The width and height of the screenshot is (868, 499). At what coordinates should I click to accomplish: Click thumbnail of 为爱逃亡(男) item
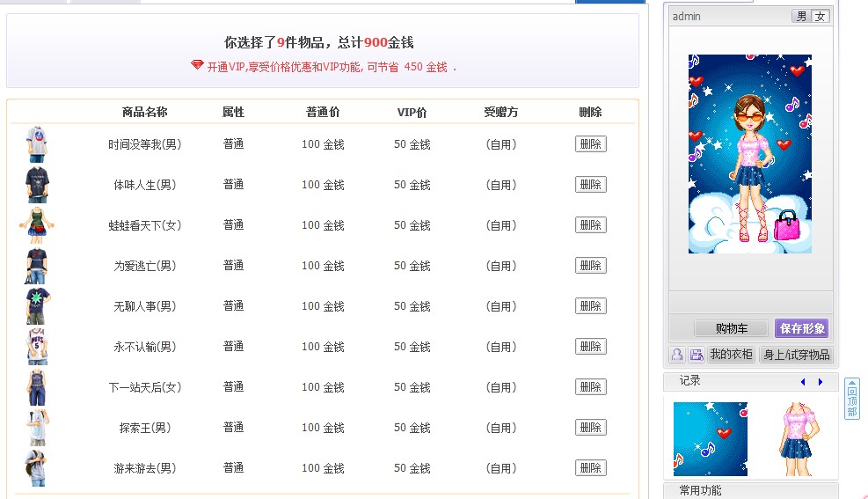click(37, 265)
